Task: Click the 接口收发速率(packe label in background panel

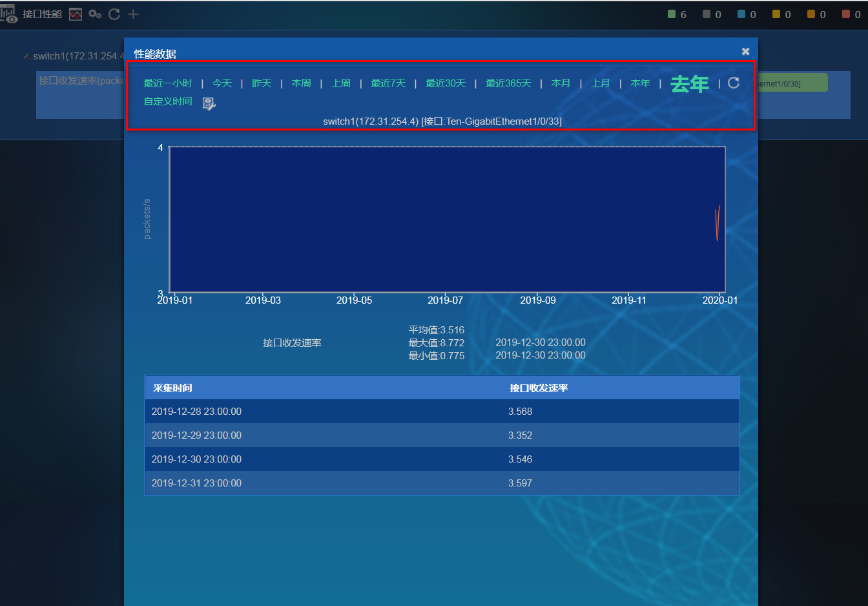Action: pyautogui.click(x=81, y=81)
